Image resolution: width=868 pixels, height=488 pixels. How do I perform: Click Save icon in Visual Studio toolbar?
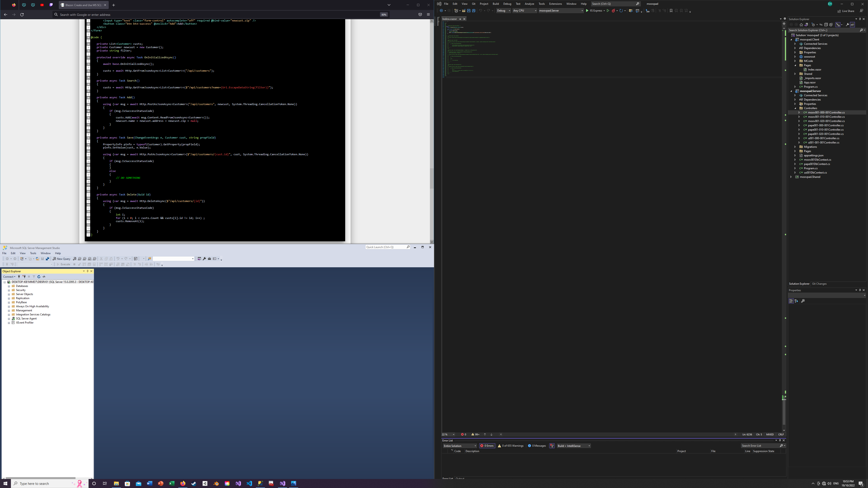pyautogui.click(x=469, y=11)
